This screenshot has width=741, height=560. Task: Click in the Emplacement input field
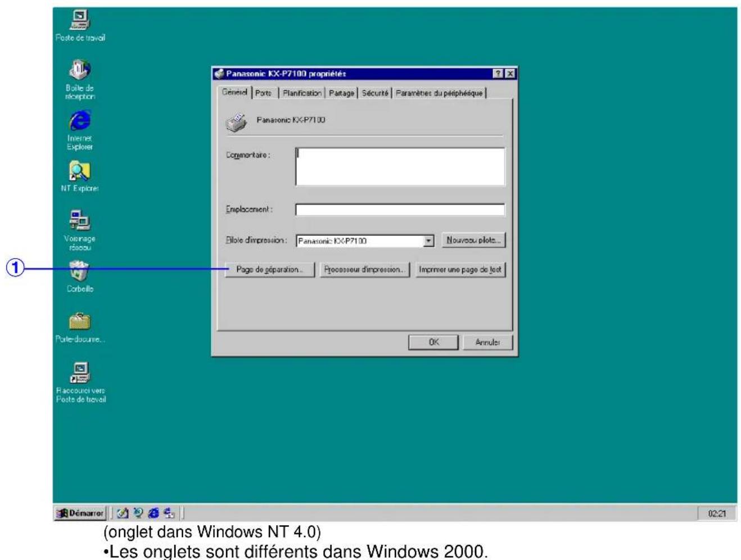(400, 210)
